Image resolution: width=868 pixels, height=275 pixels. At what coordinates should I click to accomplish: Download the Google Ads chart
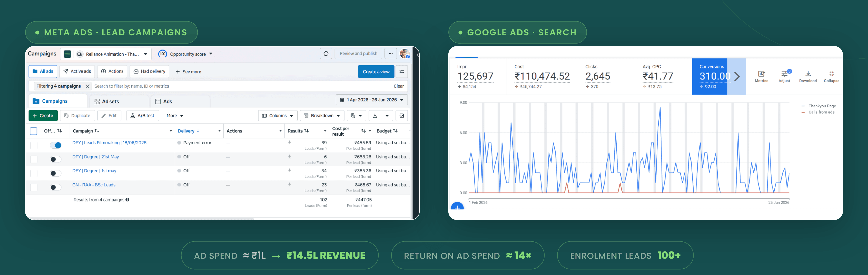(x=808, y=76)
